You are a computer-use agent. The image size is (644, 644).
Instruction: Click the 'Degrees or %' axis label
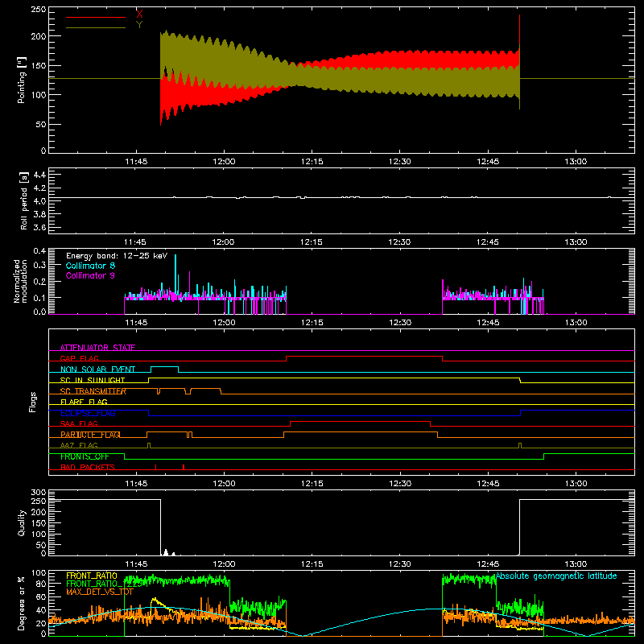pyautogui.click(x=22, y=603)
